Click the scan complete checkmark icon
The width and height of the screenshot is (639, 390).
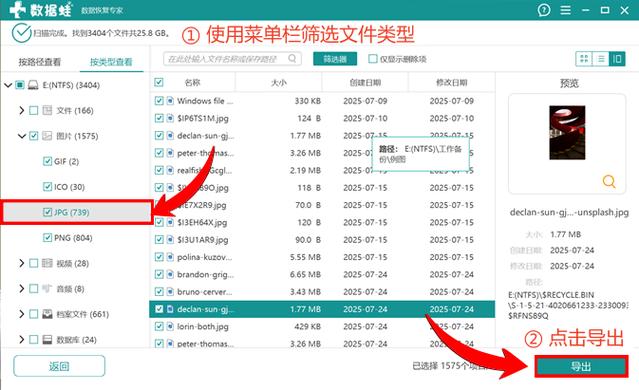tap(21, 33)
